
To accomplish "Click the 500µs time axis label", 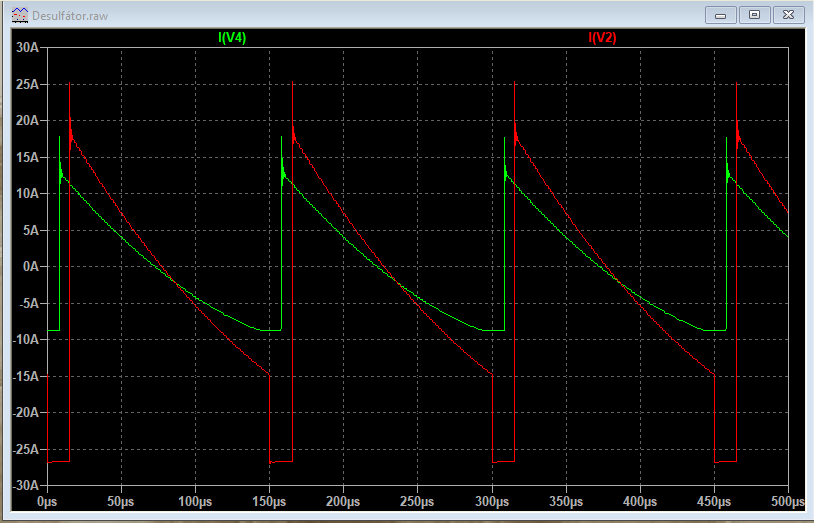I will pos(788,502).
